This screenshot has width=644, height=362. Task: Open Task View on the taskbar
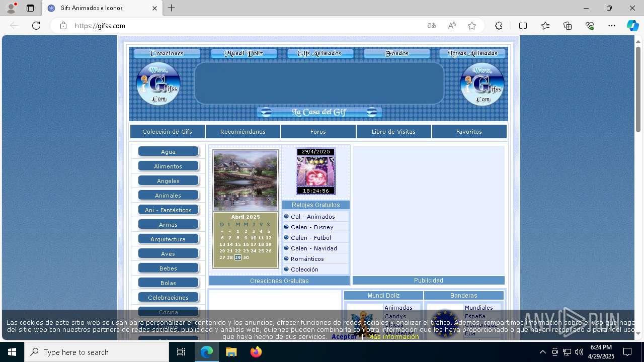181,352
